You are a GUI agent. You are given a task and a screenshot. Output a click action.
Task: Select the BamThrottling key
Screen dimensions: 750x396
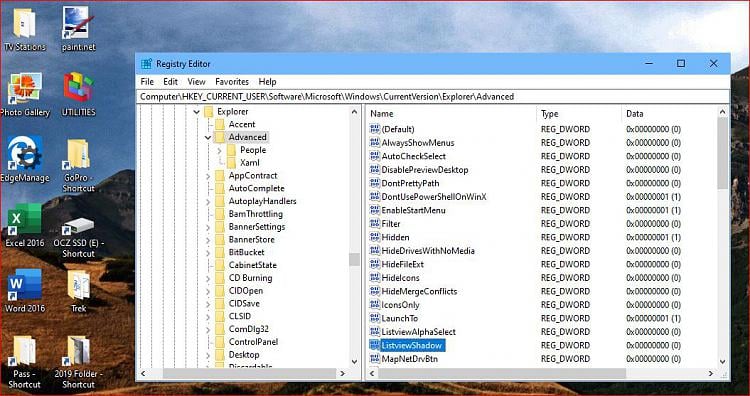(255, 214)
